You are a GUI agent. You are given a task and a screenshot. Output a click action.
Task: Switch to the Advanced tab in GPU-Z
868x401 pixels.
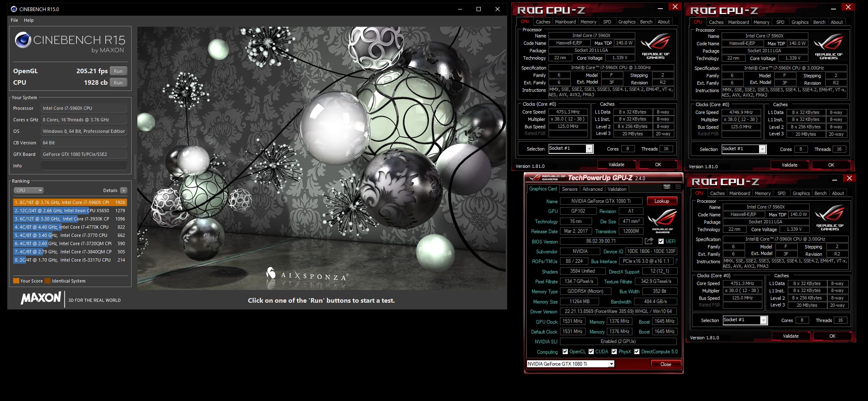pos(593,189)
